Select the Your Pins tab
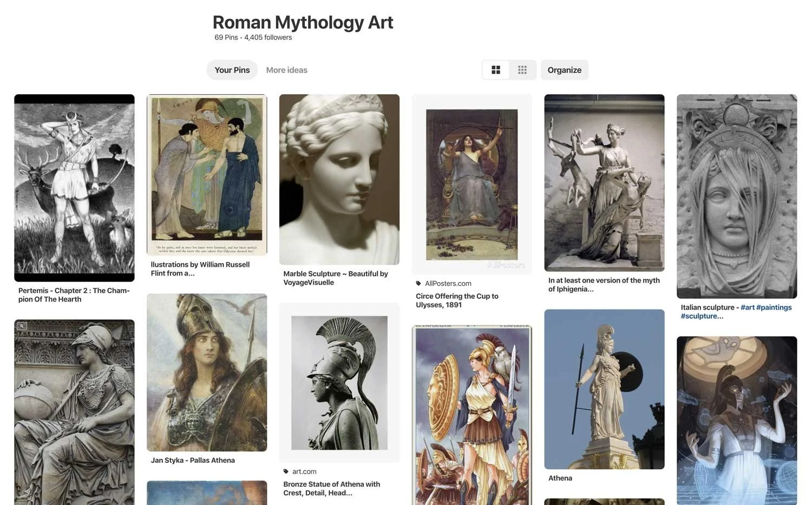Screen dimensions: 812x505 coord(232,70)
